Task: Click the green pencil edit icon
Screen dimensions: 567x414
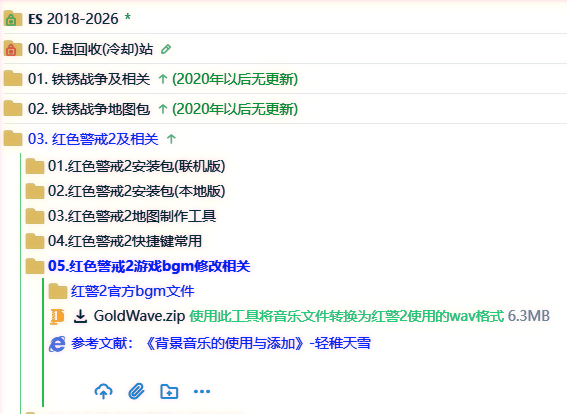Action: pyautogui.click(x=166, y=49)
